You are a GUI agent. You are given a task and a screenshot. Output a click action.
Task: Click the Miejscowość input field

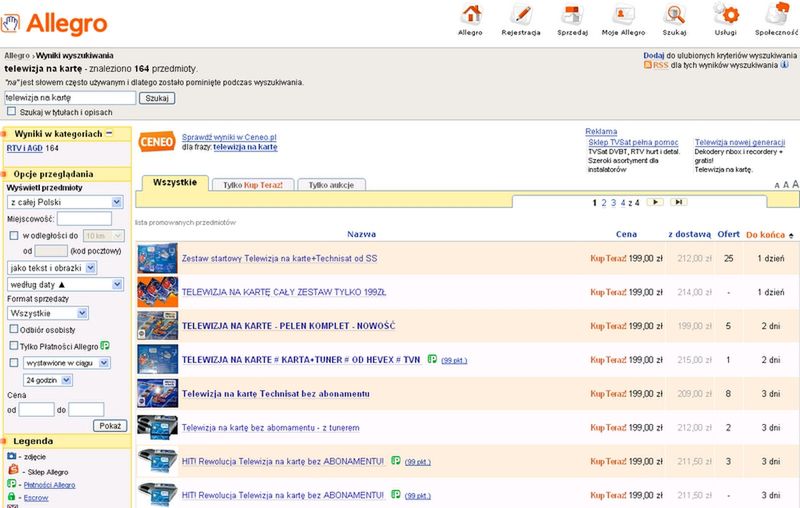[x=84, y=219]
